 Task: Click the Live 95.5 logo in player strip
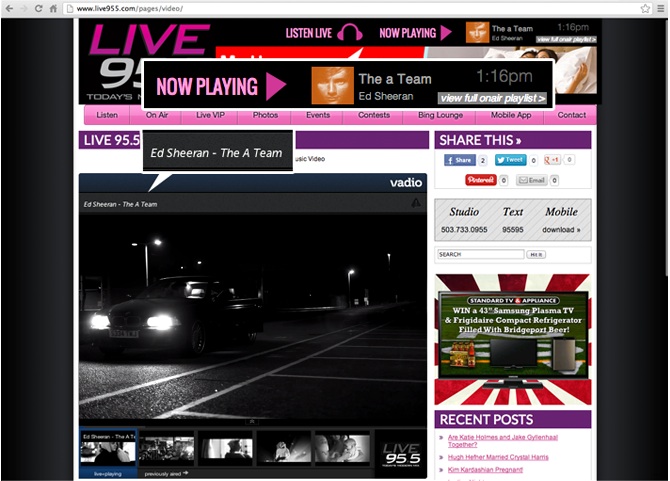[401, 455]
